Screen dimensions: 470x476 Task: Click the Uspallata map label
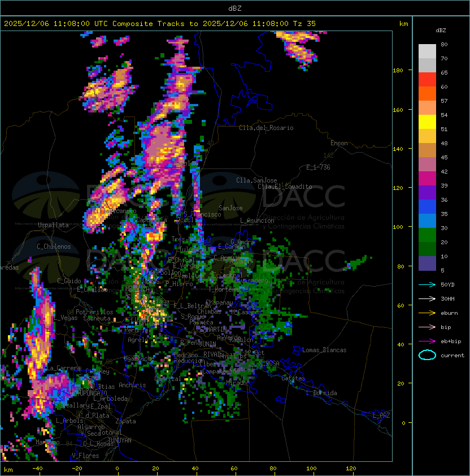(53, 225)
